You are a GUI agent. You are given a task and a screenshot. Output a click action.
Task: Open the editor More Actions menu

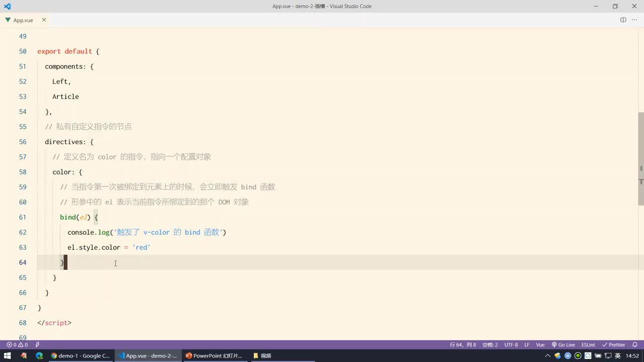pyautogui.click(x=634, y=20)
